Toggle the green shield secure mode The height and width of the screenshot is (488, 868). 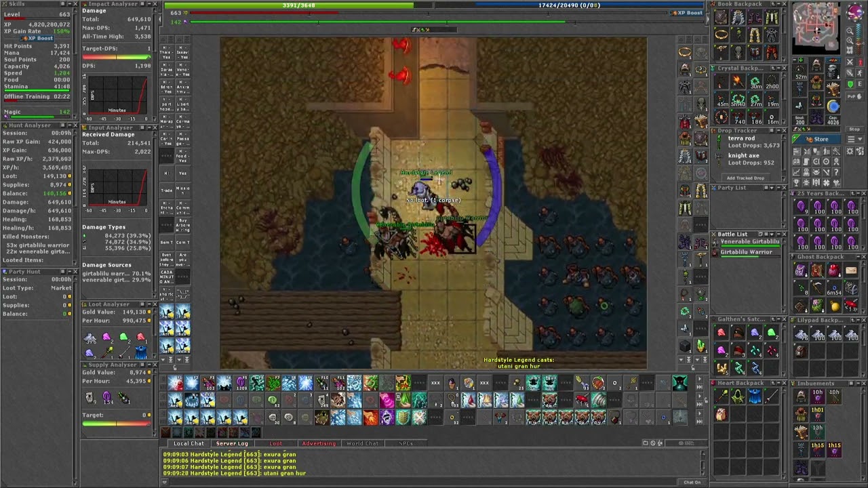coord(850,85)
